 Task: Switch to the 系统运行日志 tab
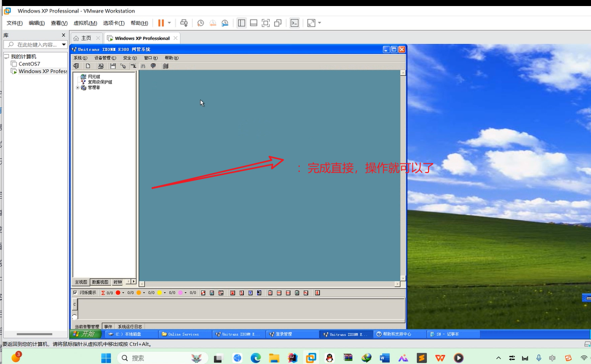point(130,326)
